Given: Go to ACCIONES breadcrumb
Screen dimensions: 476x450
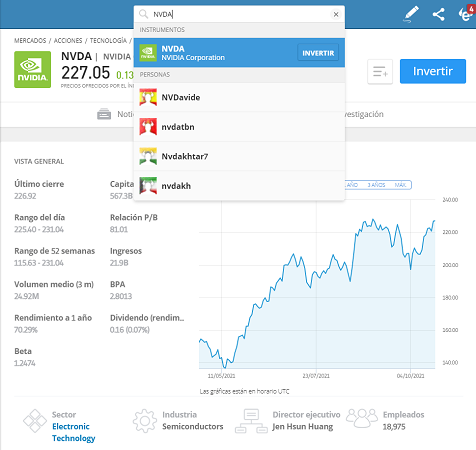Looking at the screenshot, I should pyautogui.click(x=68, y=40).
